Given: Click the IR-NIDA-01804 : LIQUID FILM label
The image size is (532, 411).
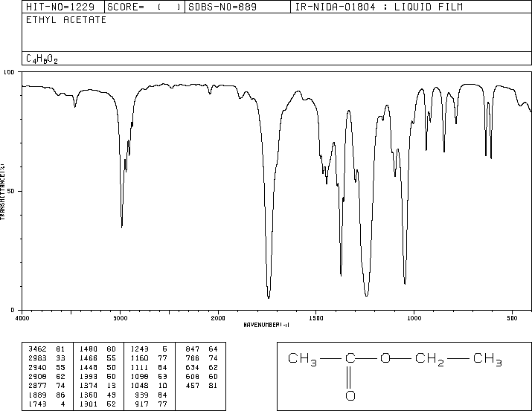Looking at the screenshot, I should pyautogui.click(x=379, y=7).
